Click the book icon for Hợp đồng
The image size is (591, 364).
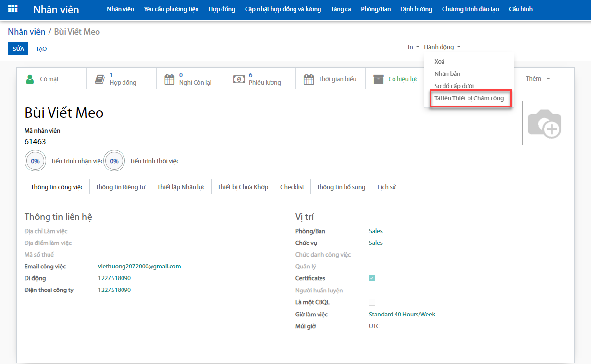click(99, 79)
